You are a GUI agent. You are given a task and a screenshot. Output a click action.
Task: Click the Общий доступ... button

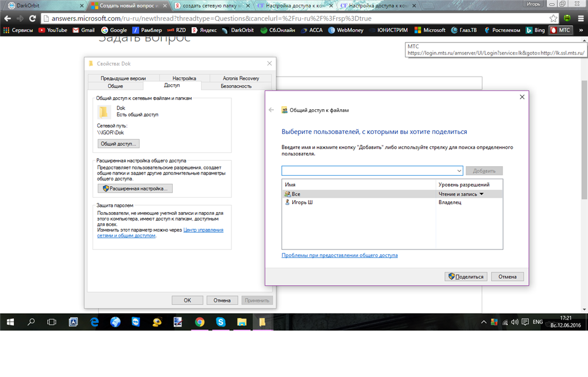point(118,144)
